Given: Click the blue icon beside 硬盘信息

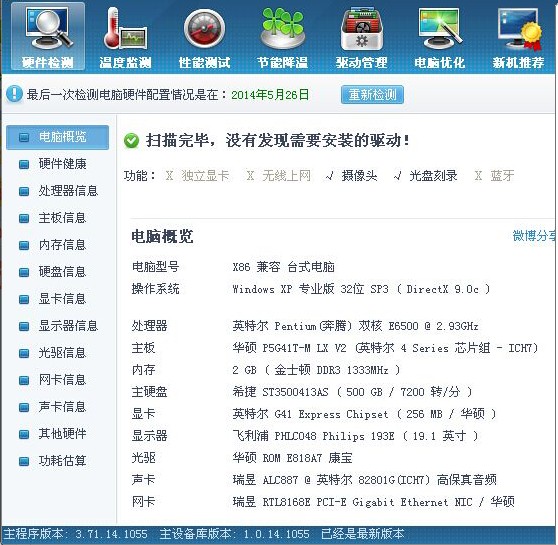Looking at the screenshot, I should pyautogui.click(x=24, y=272).
